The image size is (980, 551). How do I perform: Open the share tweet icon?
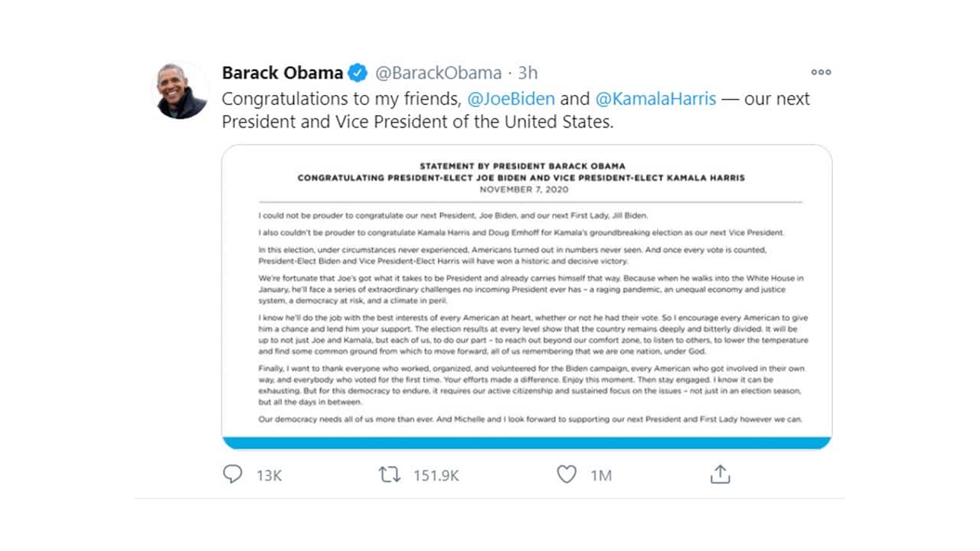point(720,474)
